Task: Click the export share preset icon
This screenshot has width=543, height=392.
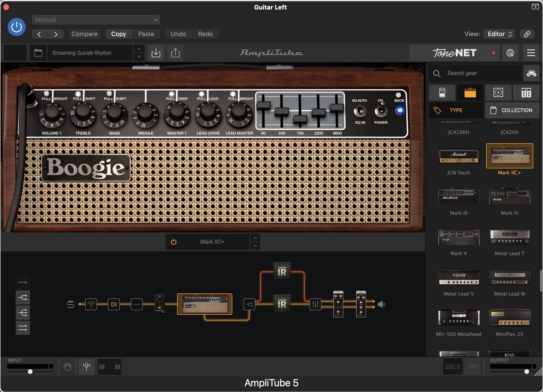Action: (175, 53)
